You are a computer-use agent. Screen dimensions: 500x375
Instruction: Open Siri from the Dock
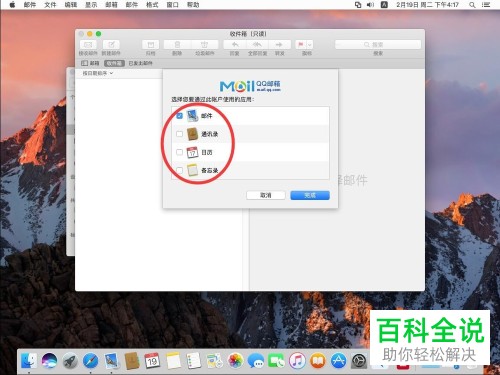[49, 361]
